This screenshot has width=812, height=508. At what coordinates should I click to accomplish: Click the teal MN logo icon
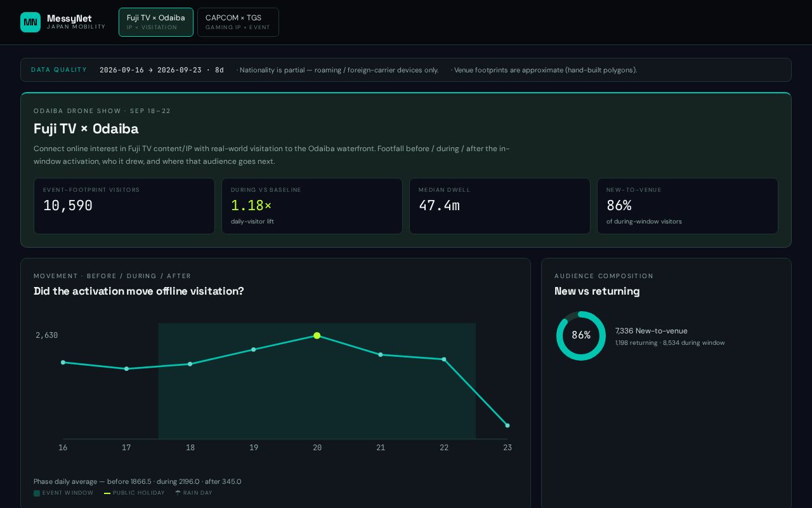click(30, 22)
